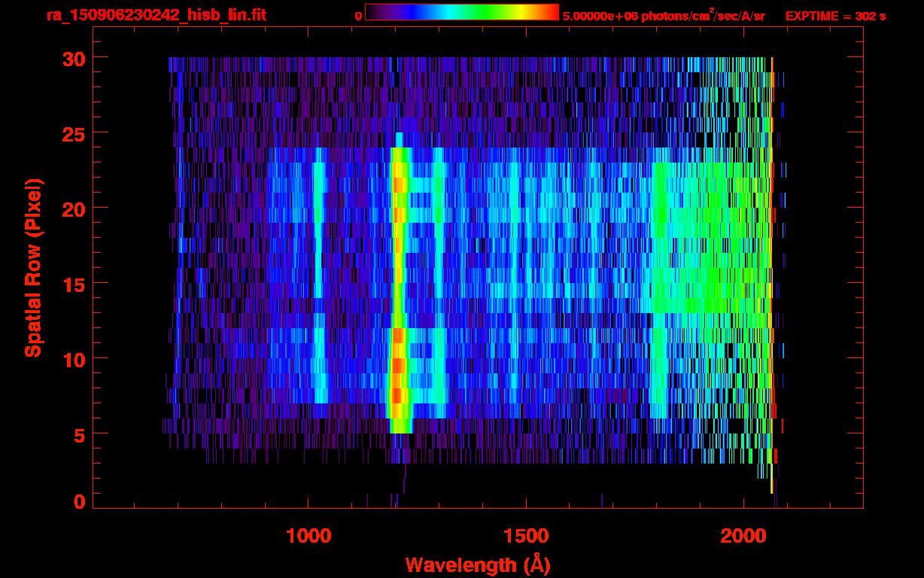The image size is (924, 578).
Task: Click the rainbow color scale bar
Action: point(462,12)
